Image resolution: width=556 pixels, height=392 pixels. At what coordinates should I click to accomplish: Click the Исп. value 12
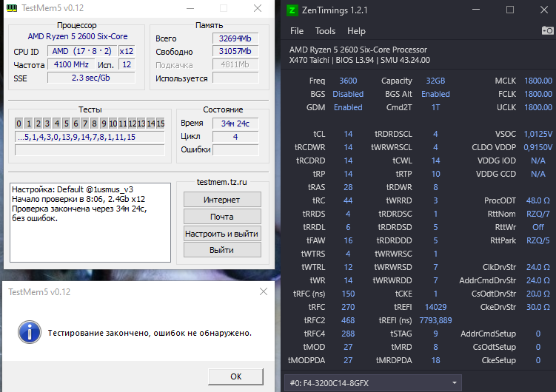click(x=127, y=64)
